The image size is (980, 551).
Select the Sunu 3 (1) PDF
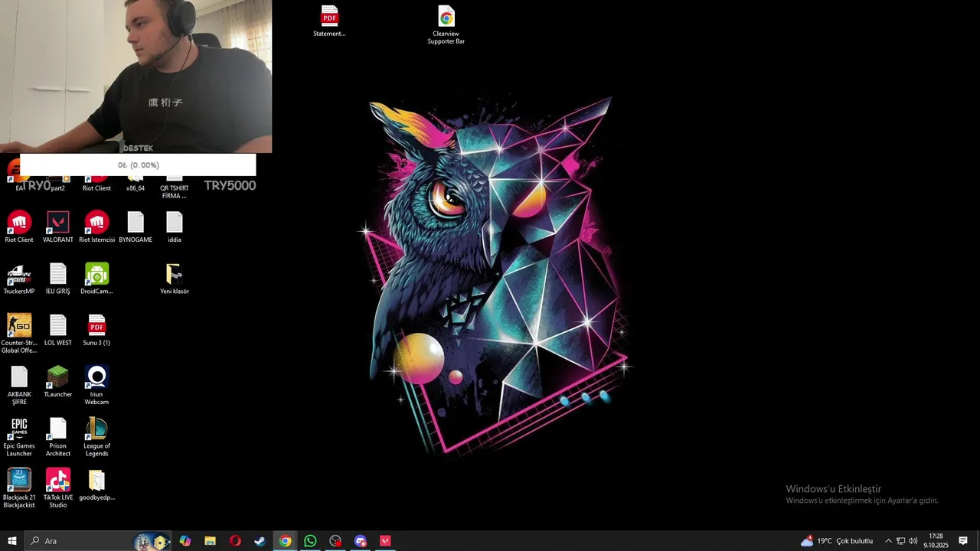point(96,330)
